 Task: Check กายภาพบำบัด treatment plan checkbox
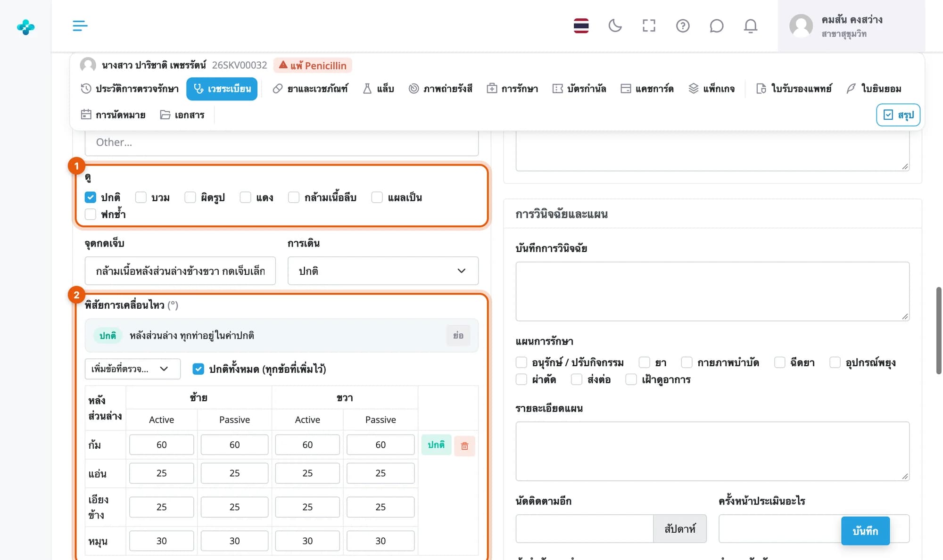point(687,362)
